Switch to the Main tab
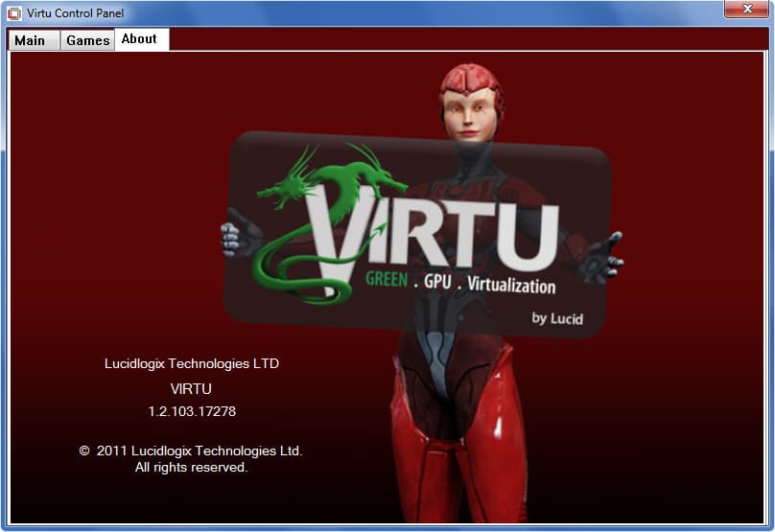The image size is (775, 532). 34,40
